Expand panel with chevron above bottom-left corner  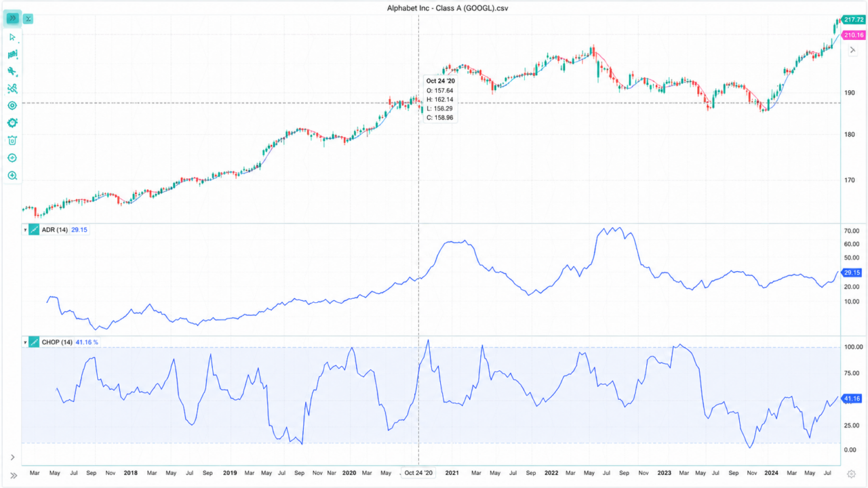[12, 457]
